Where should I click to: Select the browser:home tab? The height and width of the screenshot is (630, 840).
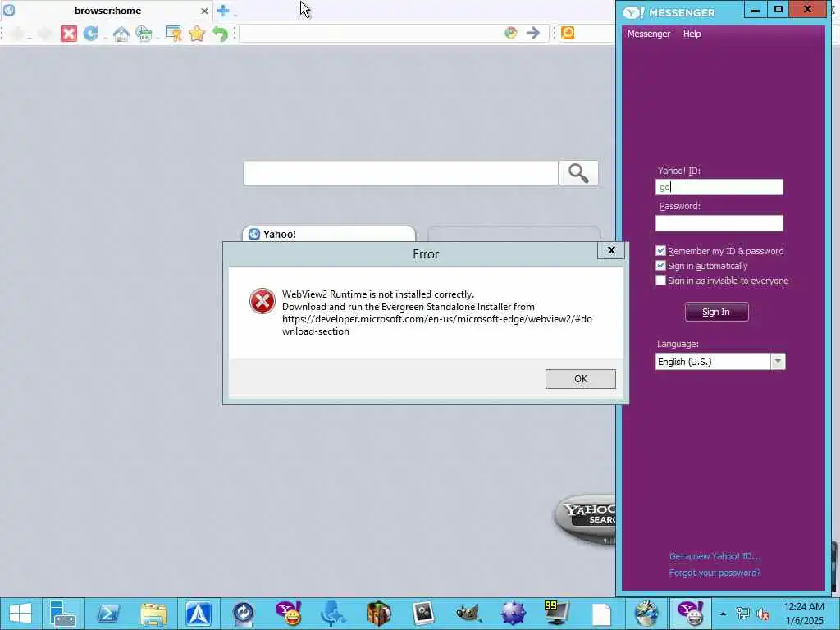[107, 11]
